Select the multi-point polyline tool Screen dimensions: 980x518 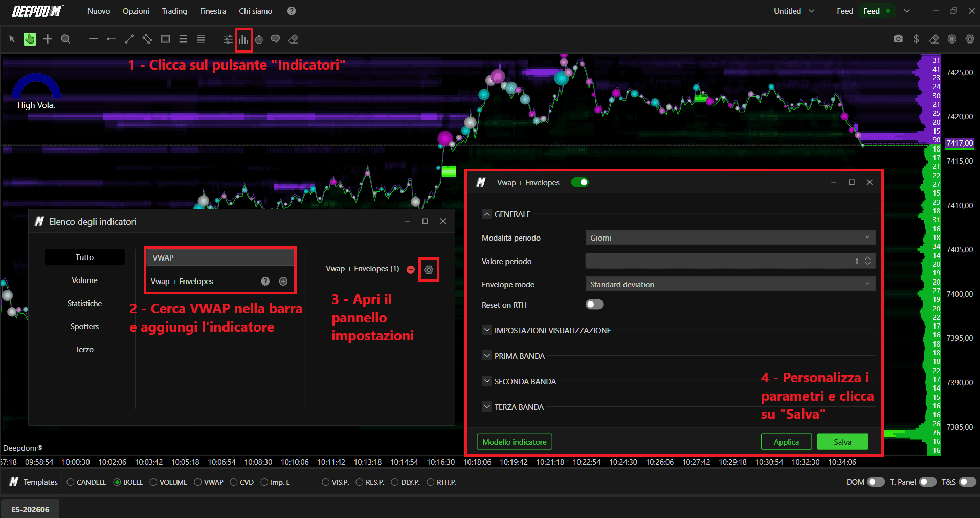pos(147,39)
